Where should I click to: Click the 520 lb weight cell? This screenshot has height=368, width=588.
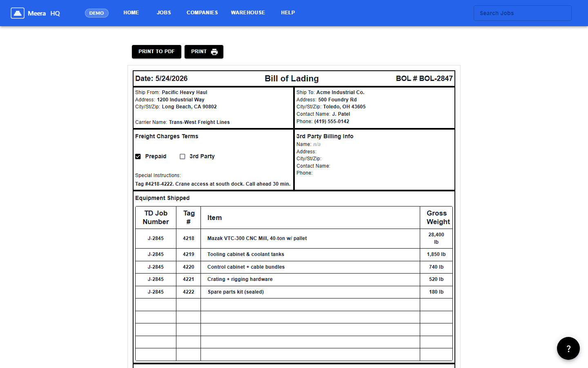436,279
